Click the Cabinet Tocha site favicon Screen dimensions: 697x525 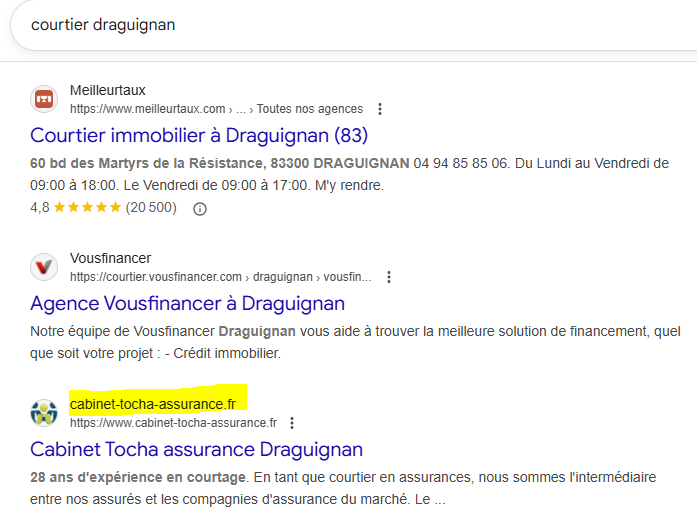(44, 413)
